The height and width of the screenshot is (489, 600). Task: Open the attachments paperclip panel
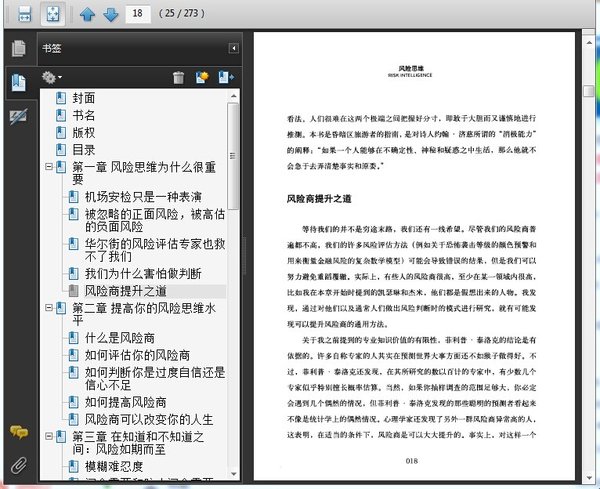[17, 465]
